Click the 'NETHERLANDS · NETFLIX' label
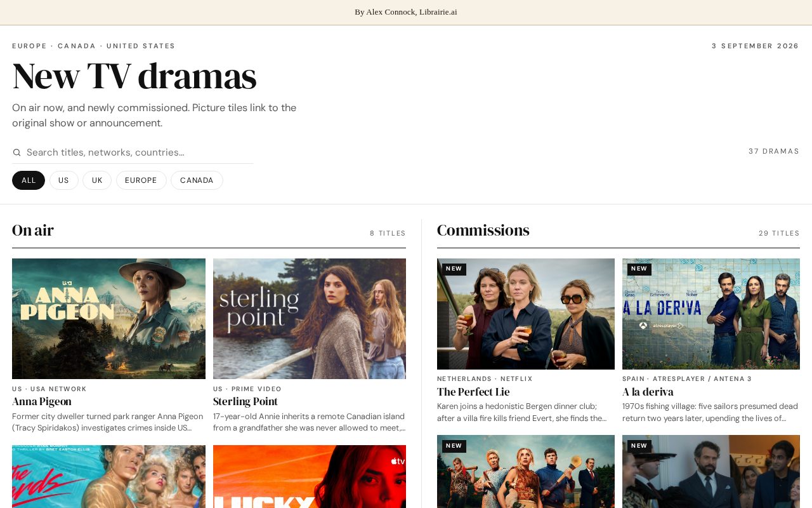Viewport: 812px width, 508px height. 485,379
